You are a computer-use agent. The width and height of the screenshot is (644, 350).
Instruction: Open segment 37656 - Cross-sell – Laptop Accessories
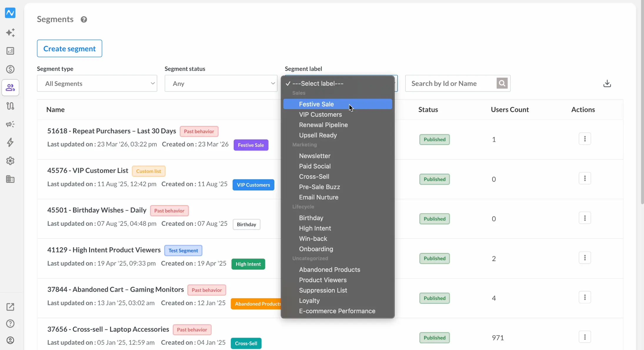[108, 329]
